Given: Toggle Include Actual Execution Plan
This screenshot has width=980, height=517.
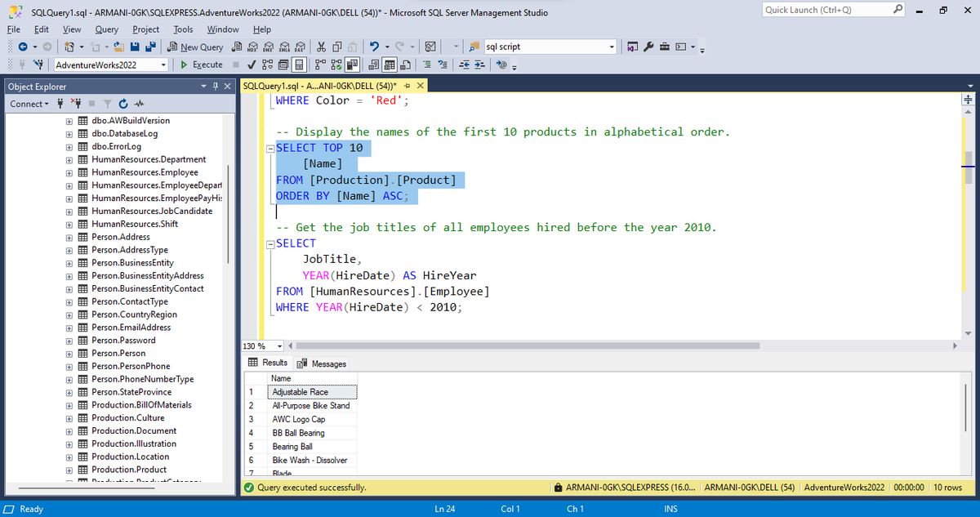Looking at the screenshot, I should [320, 65].
